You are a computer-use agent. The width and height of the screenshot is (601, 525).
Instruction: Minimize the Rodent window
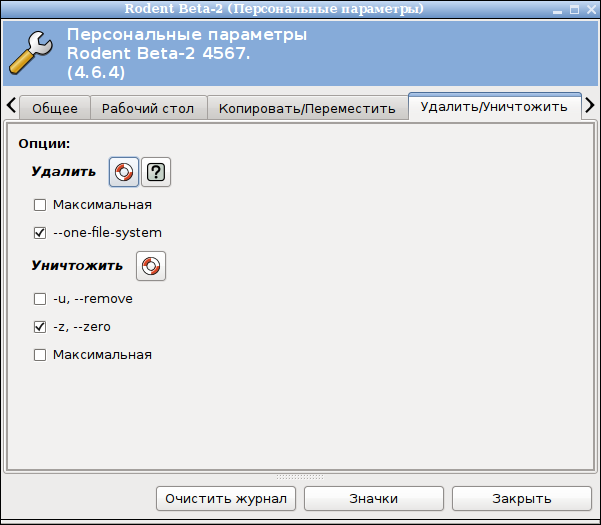coord(558,11)
